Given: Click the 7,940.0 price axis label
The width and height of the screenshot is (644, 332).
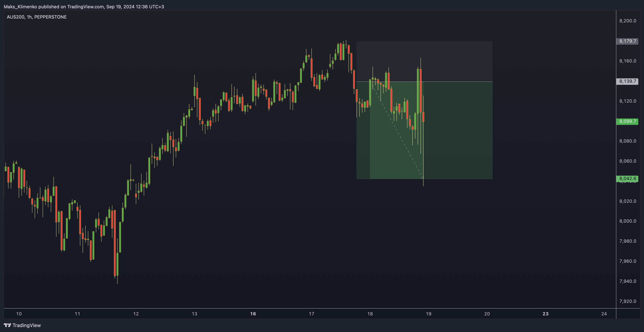Looking at the screenshot, I should [628, 281].
